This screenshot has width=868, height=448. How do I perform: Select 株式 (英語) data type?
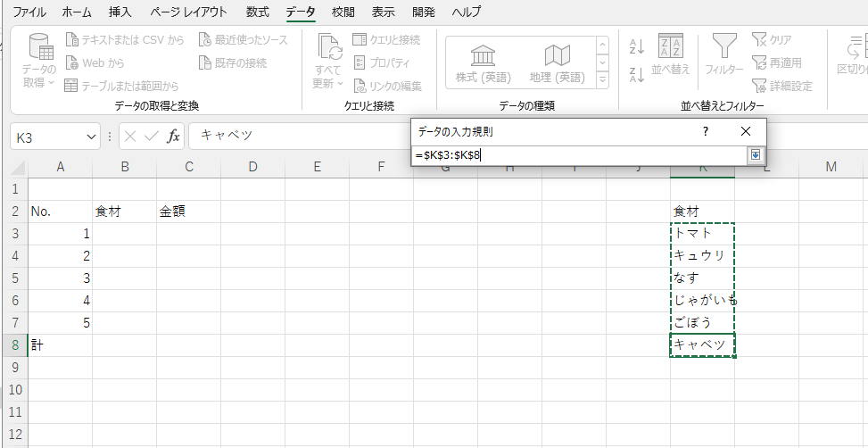click(x=484, y=63)
